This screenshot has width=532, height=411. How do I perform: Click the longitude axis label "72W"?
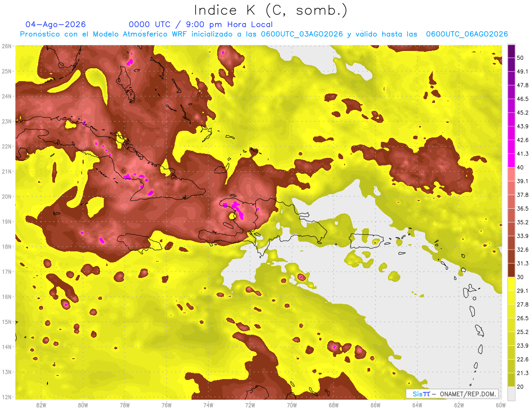250,405
